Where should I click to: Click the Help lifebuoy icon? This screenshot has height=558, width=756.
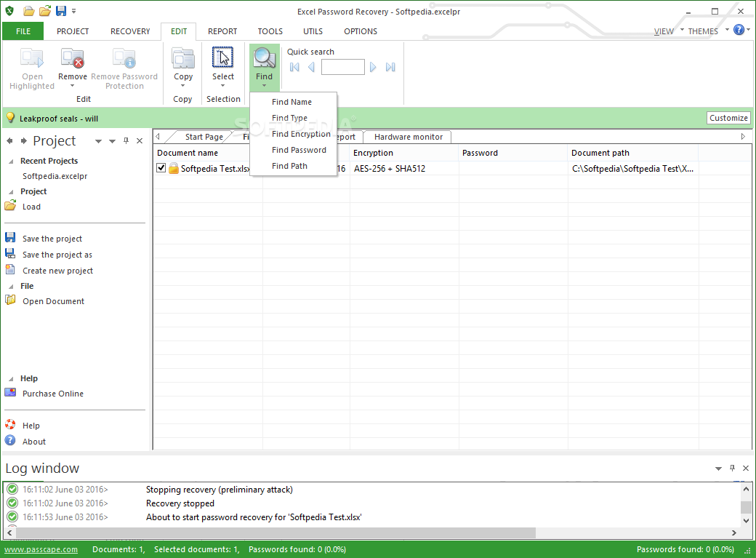pos(10,424)
